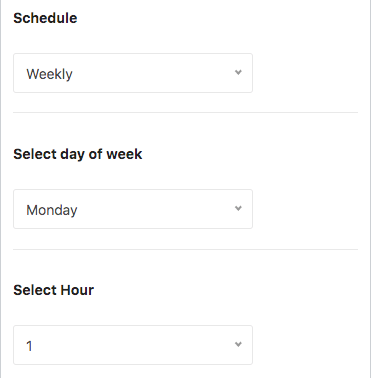Open the Select Hour dropdown showing 1
Screen dimensions: 371x378
[x=133, y=345]
